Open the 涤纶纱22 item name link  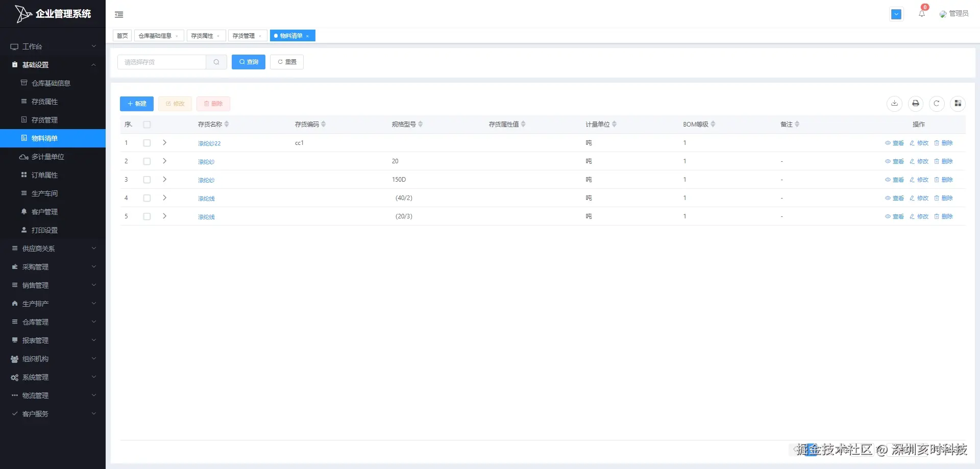point(209,143)
